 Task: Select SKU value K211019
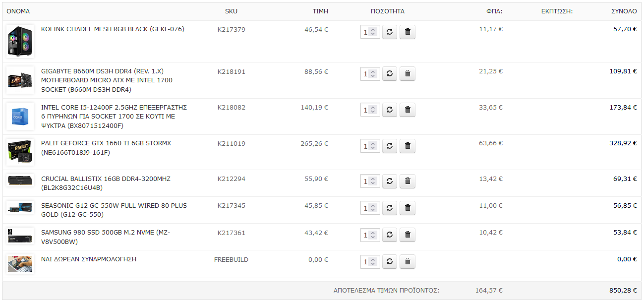(231, 143)
